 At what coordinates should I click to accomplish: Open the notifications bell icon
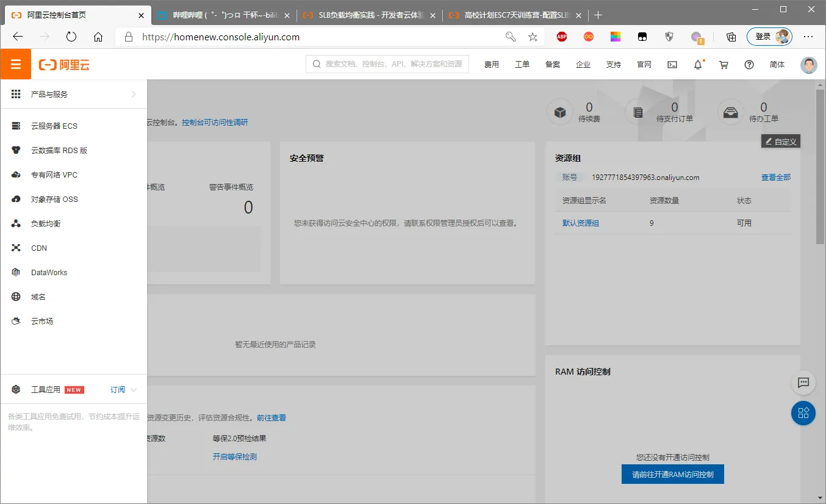[x=699, y=64]
